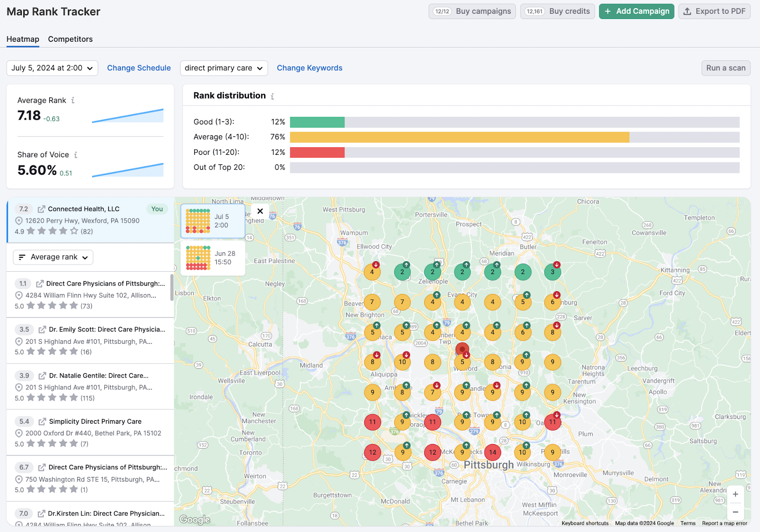Click the sort icon on the Average rank control
760x532 pixels.
(x=22, y=257)
